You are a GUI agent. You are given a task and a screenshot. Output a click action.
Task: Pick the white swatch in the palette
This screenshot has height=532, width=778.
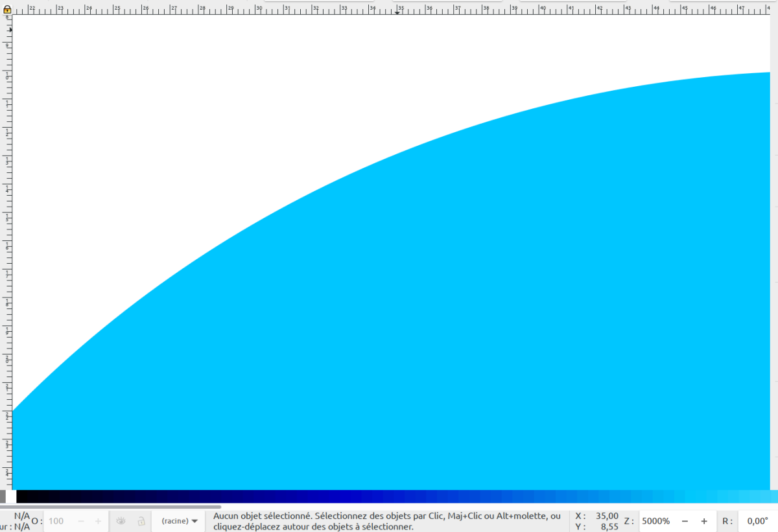(x=12, y=496)
